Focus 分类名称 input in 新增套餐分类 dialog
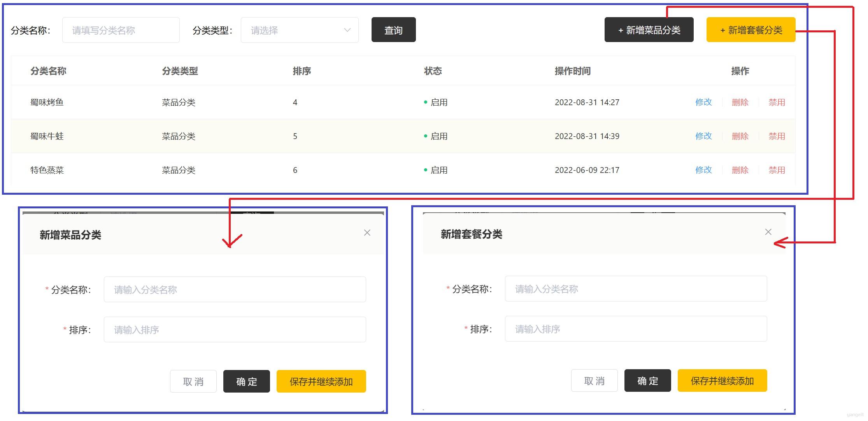868x421 pixels. click(636, 289)
